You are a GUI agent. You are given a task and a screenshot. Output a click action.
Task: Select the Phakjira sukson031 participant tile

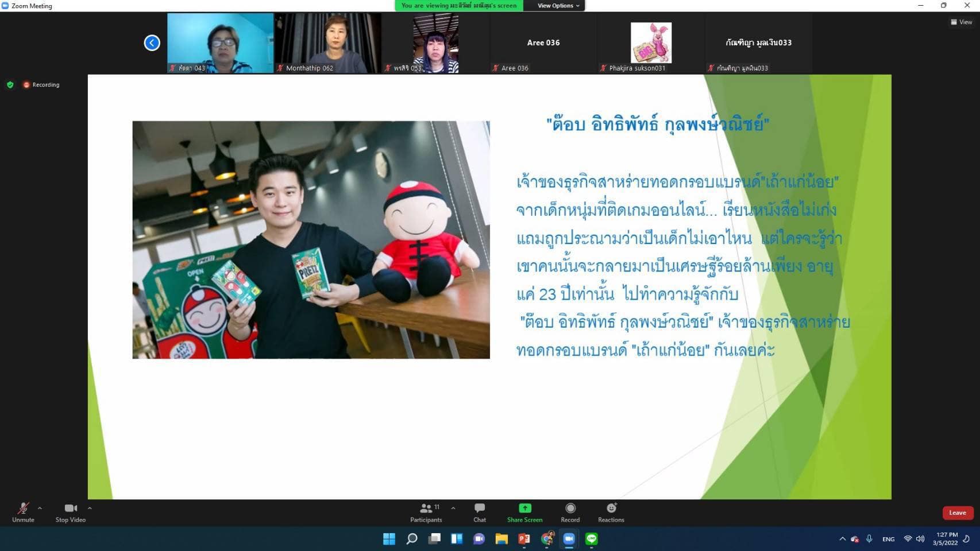click(x=650, y=43)
